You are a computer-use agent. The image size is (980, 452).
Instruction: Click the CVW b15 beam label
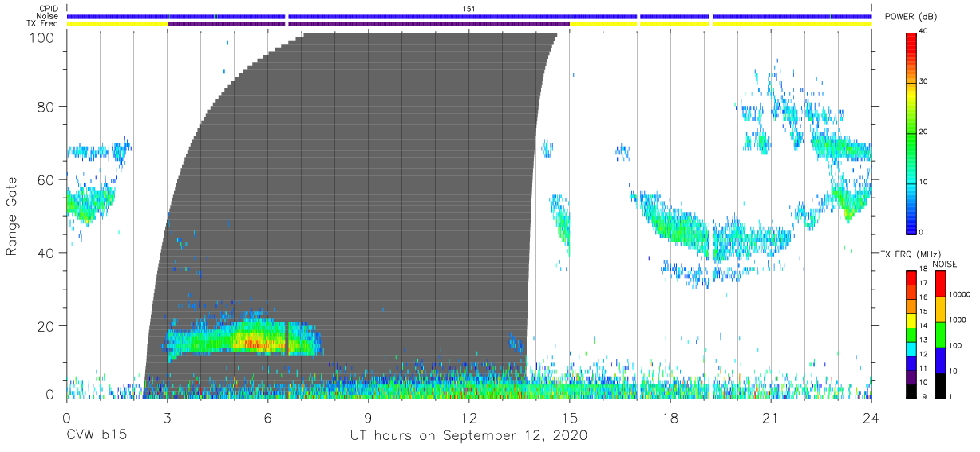(96, 436)
